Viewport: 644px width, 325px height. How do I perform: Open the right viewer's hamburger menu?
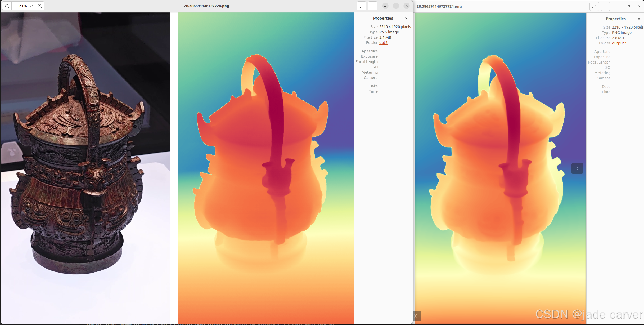click(x=605, y=6)
